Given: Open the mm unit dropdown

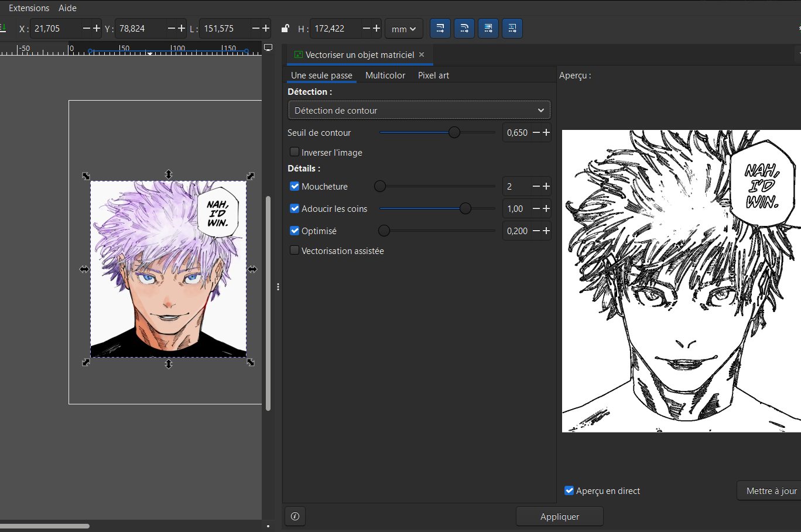Looking at the screenshot, I should point(404,29).
